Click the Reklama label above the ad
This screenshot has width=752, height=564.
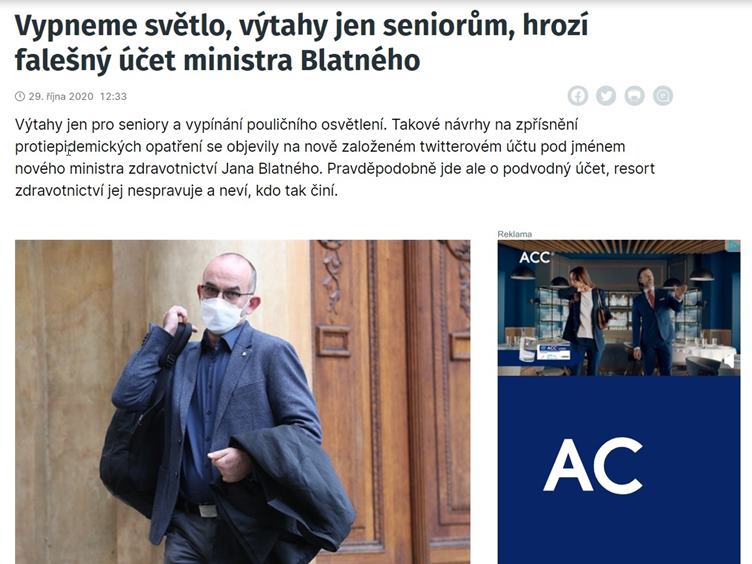coord(515,234)
